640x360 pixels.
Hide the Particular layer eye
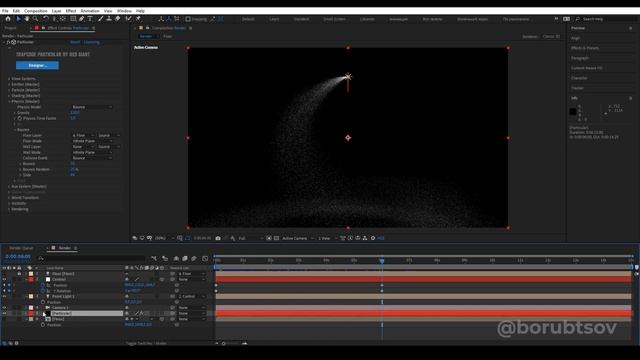pos(4,313)
